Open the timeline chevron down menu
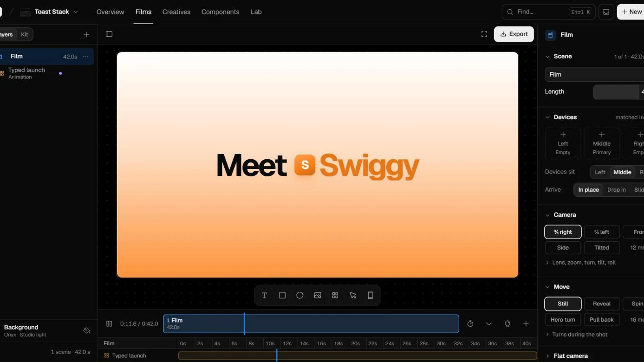Image resolution: width=644 pixels, height=362 pixels. click(x=489, y=323)
